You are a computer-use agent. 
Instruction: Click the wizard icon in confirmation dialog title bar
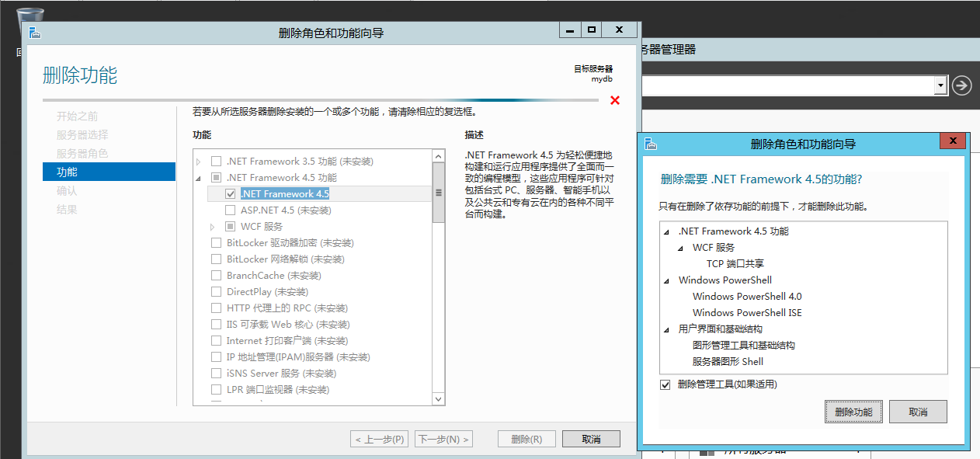click(x=652, y=144)
